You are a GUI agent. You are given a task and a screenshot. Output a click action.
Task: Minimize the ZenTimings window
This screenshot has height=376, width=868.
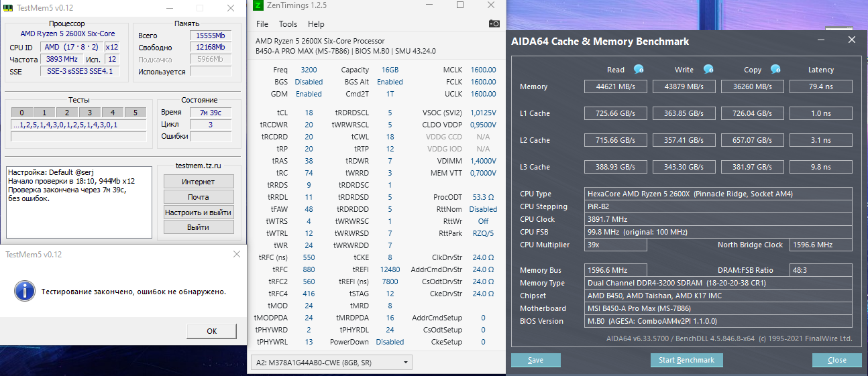click(431, 5)
